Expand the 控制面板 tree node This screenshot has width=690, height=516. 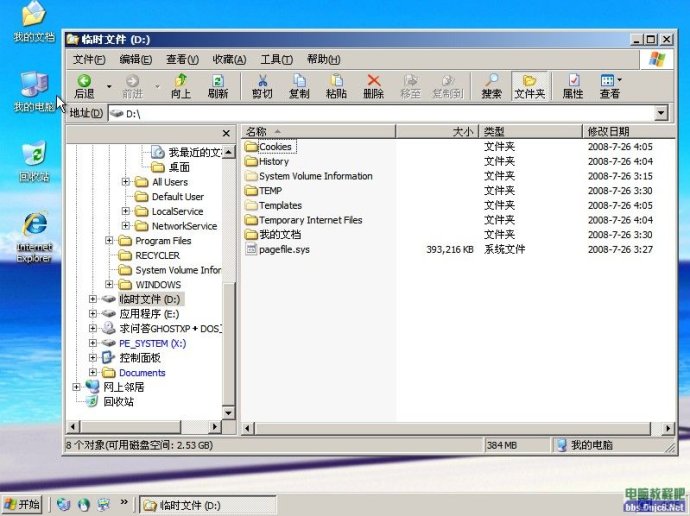(x=92, y=358)
